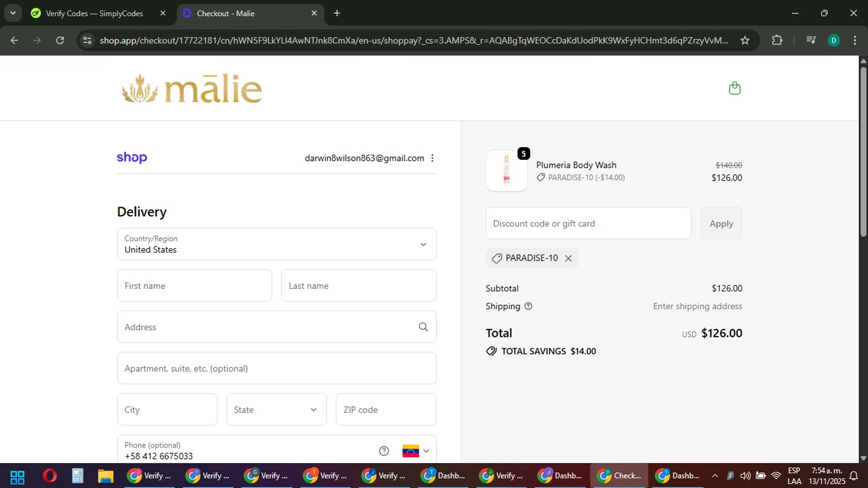Image resolution: width=868 pixels, height=488 pixels.
Task: Click the Address input field
Action: 277,327
